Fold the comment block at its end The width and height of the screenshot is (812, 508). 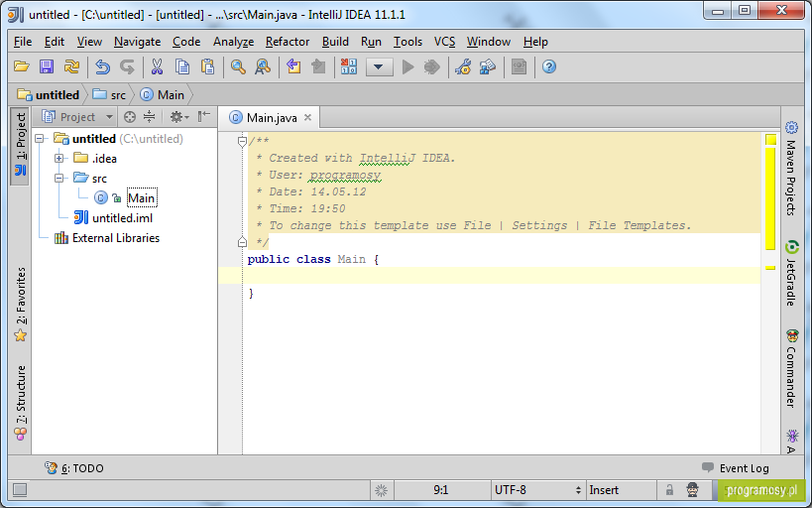pos(242,241)
